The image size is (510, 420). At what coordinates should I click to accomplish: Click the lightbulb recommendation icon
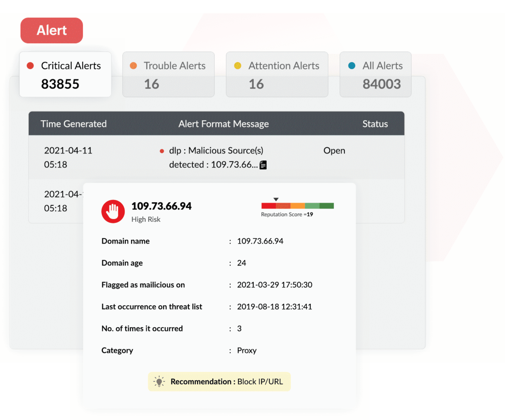[159, 381]
